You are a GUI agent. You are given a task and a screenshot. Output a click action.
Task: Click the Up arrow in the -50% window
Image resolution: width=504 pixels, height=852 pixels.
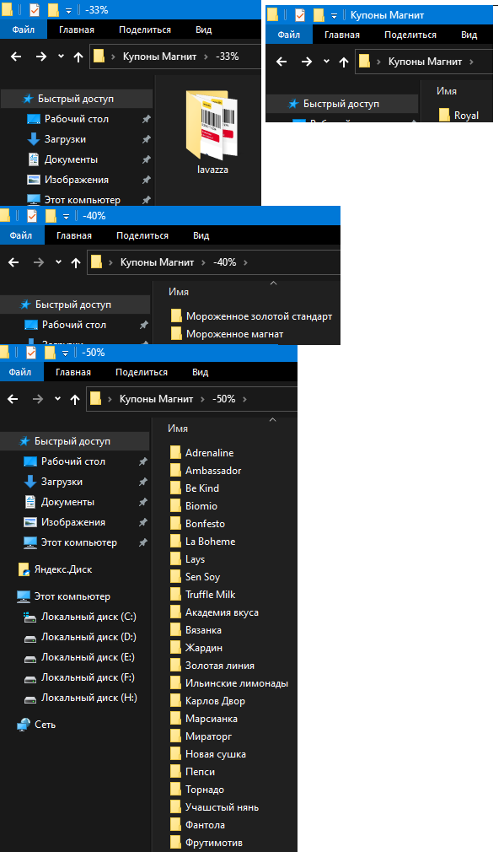(75, 399)
